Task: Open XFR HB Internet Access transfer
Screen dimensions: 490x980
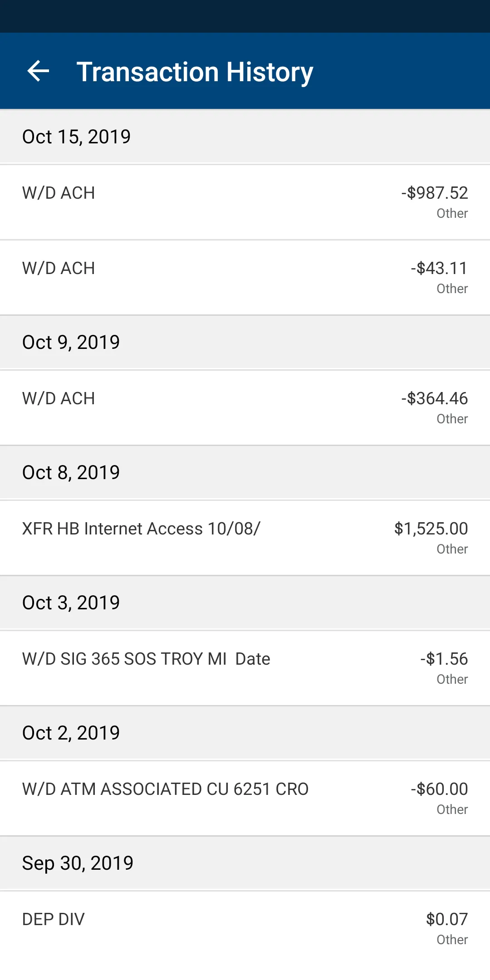Action: click(141, 529)
